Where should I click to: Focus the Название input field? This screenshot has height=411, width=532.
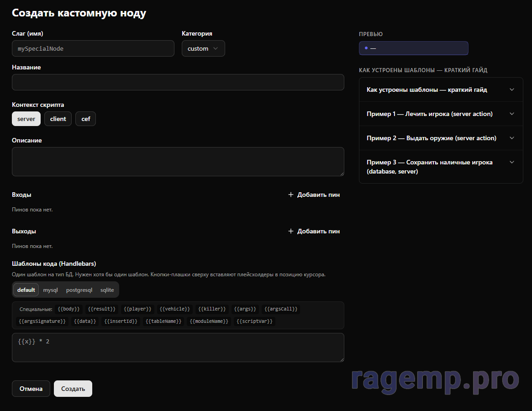click(x=178, y=82)
